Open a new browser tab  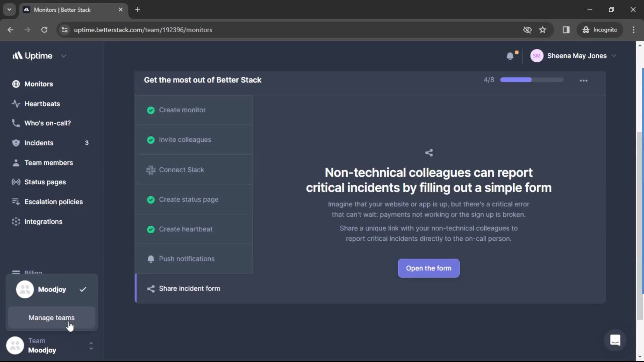point(138,10)
